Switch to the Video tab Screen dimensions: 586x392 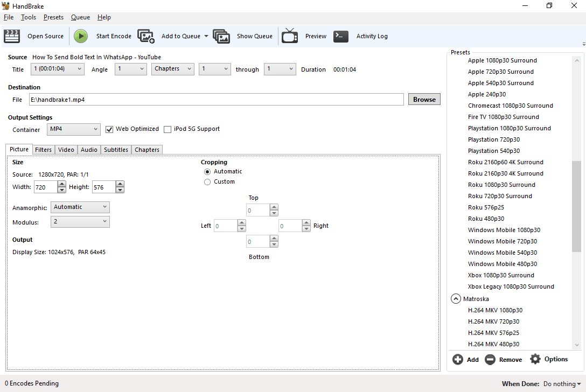tap(66, 150)
